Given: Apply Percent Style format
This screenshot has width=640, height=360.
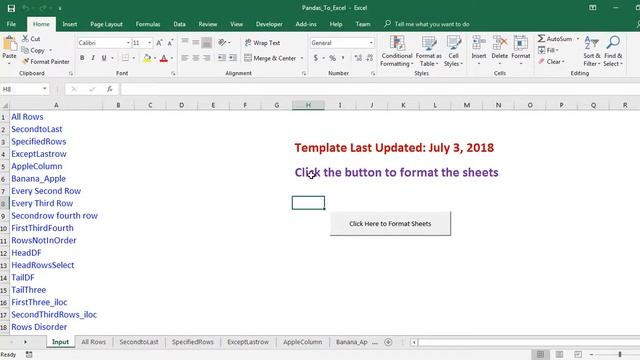Looking at the screenshot, I should 333,58.
